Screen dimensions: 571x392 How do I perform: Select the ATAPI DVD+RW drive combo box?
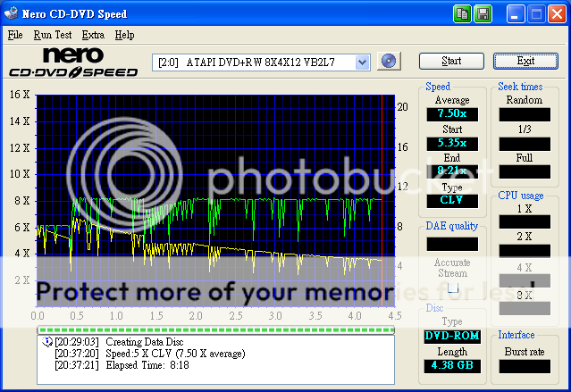pos(261,62)
